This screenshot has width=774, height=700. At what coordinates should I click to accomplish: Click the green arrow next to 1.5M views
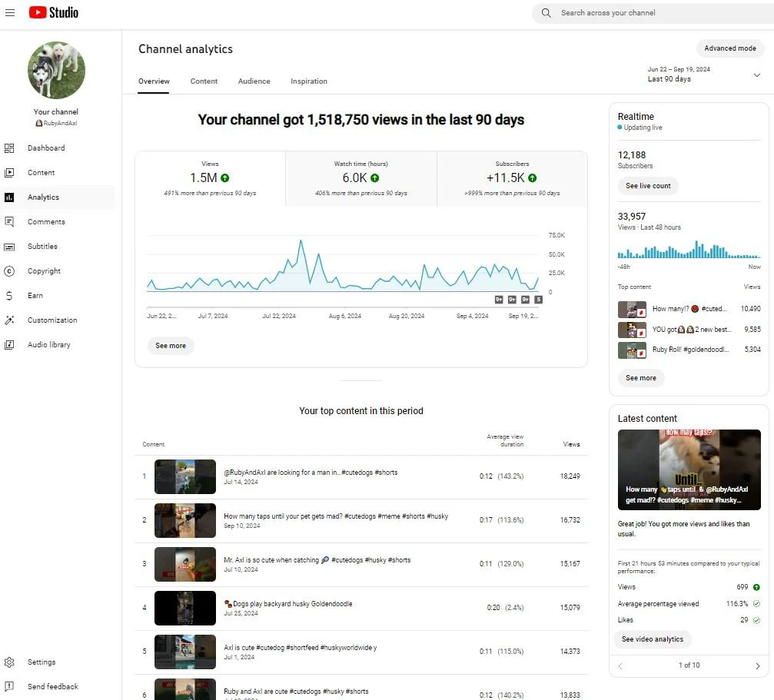[224, 178]
